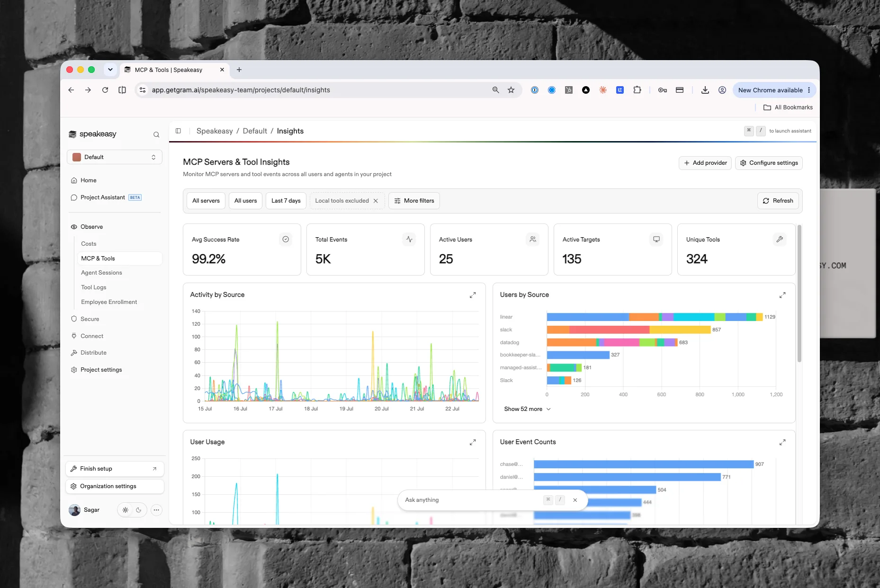Click Default in the breadcrumb
Image resolution: width=880 pixels, height=588 pixels.
coord(255,131)
